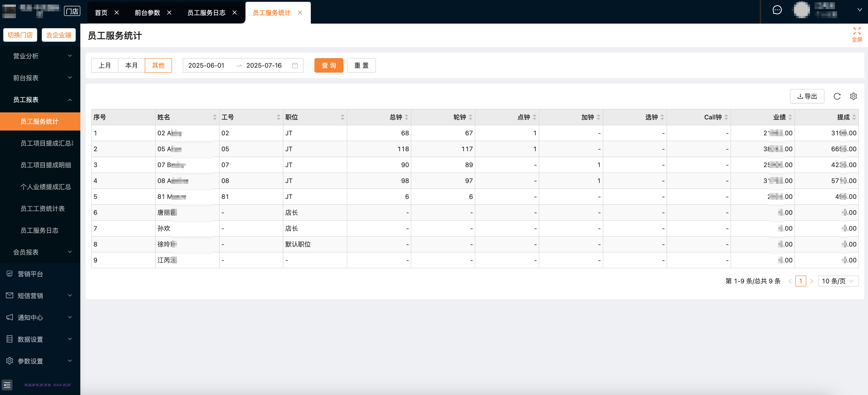Click the table refresh icon
This screenshot has height=395, width=868.
pyautogui.click(x=837, y=96)
